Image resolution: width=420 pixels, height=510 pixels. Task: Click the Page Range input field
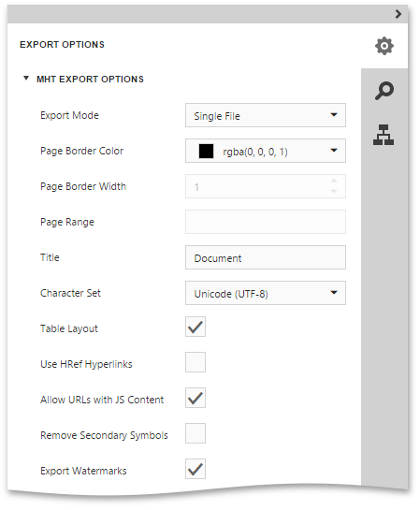tap(266, 222)
